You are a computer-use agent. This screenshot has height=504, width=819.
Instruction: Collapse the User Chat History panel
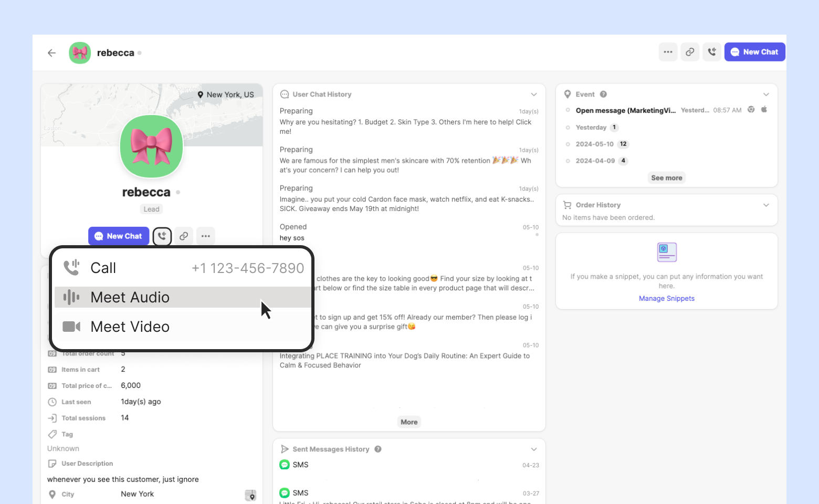534,94
